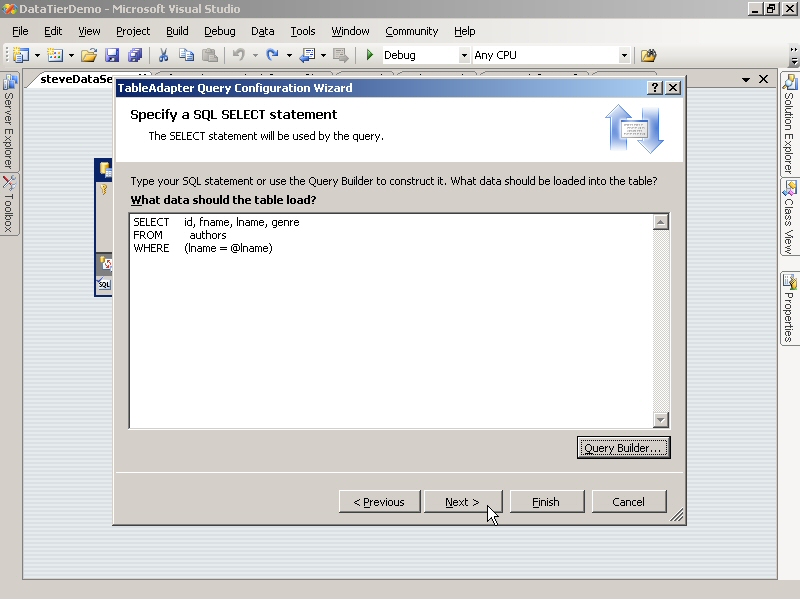Open the Data menu
Screen dimensions: 800x600
point(262,31)
